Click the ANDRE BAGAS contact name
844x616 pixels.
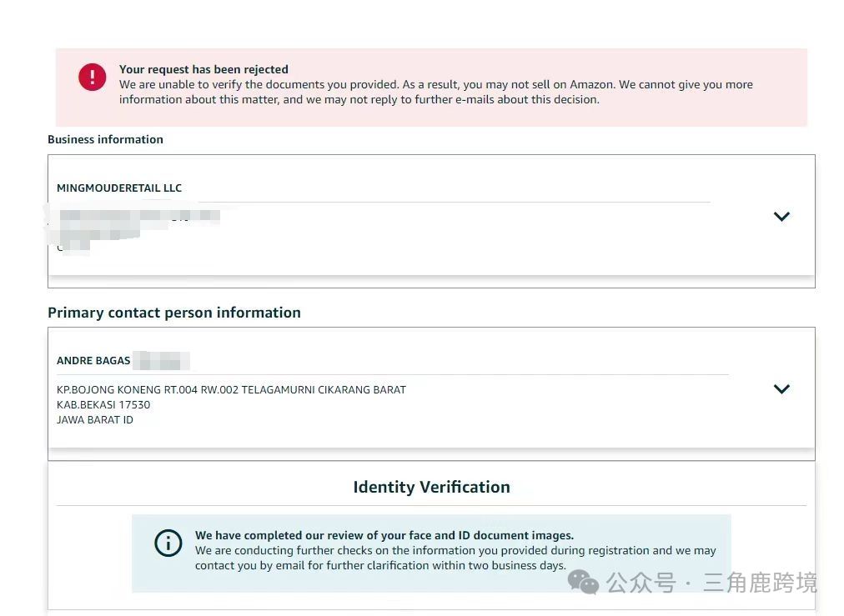pos(93,360)
